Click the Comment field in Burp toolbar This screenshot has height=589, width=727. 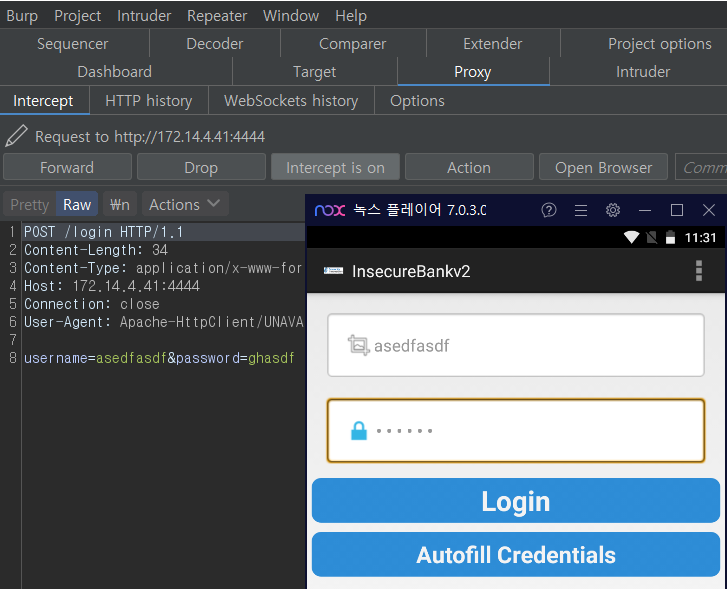point(701,167)
